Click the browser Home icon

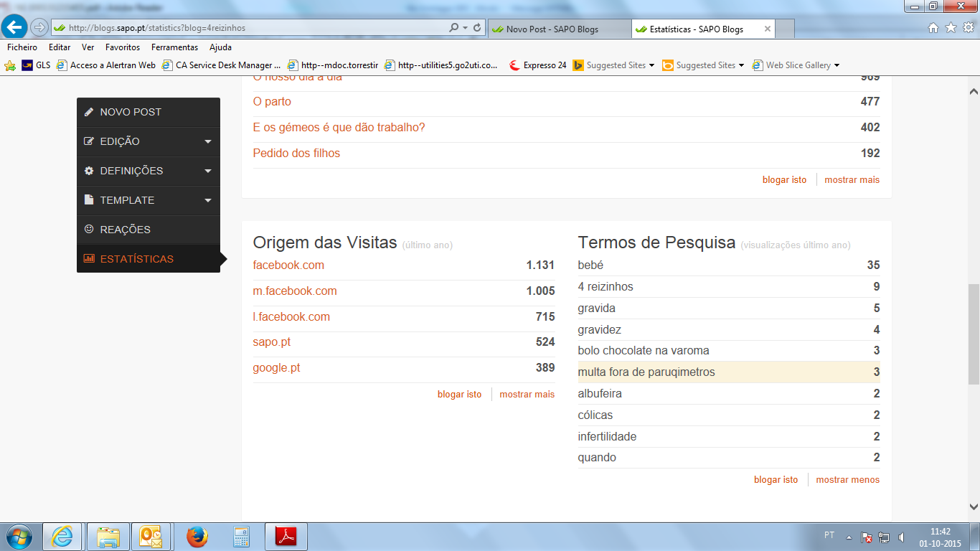click(x=933, y=28)
